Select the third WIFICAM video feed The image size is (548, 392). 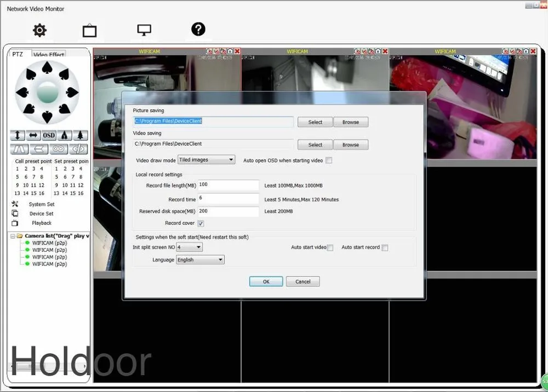463,107
